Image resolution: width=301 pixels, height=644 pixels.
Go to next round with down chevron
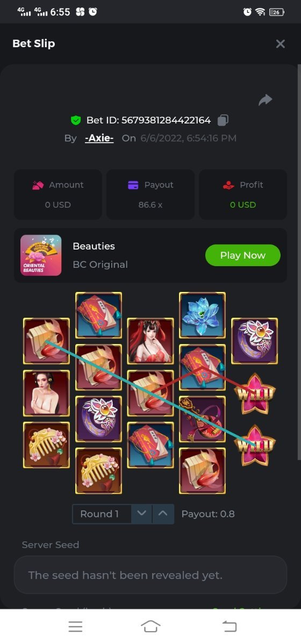pyautogui.click(x=141, y=514)
